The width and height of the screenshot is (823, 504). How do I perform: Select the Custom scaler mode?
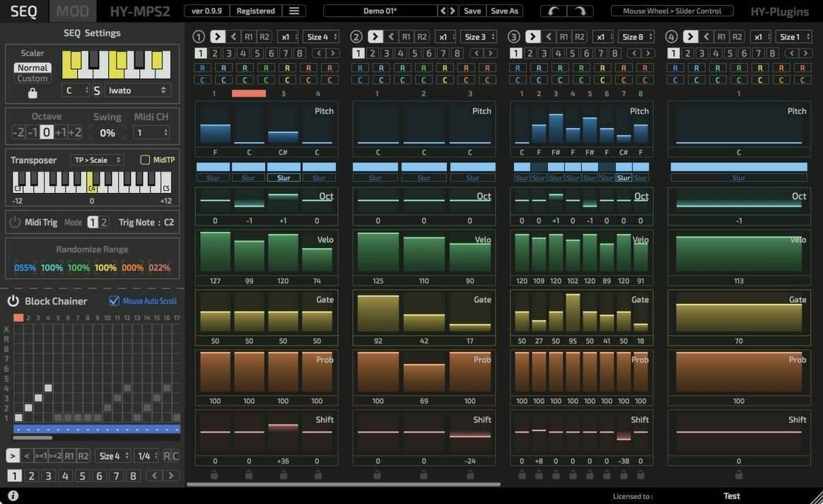point(33,78)
